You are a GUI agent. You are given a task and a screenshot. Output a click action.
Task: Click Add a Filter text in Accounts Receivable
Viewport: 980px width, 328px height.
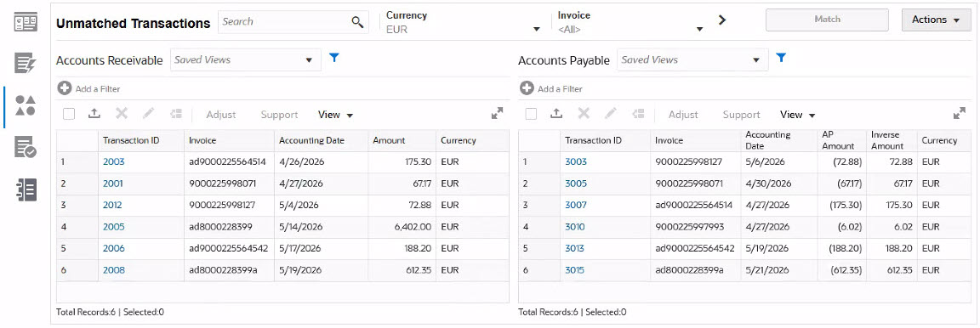click(x=98, y=88)
